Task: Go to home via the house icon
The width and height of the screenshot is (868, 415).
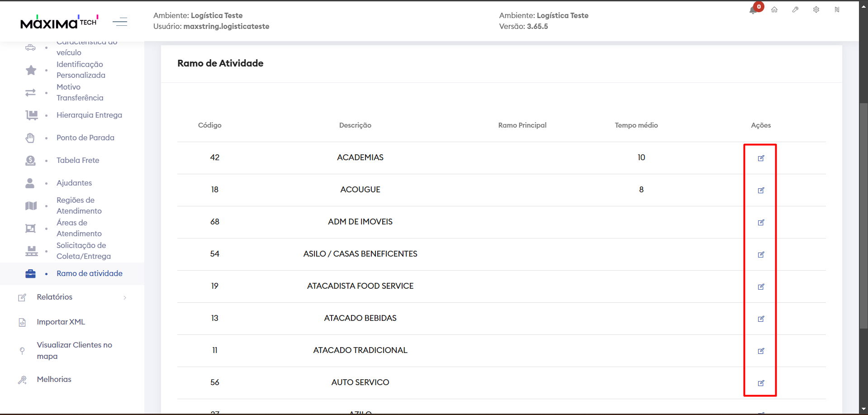Action: [x=774, y=10]
